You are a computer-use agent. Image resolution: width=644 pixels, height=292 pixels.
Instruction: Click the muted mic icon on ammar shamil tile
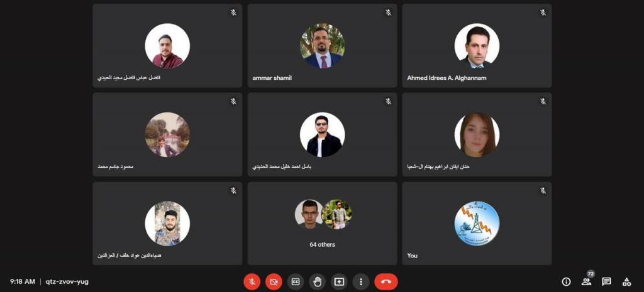pyautogui.click(x=388, y=13)
